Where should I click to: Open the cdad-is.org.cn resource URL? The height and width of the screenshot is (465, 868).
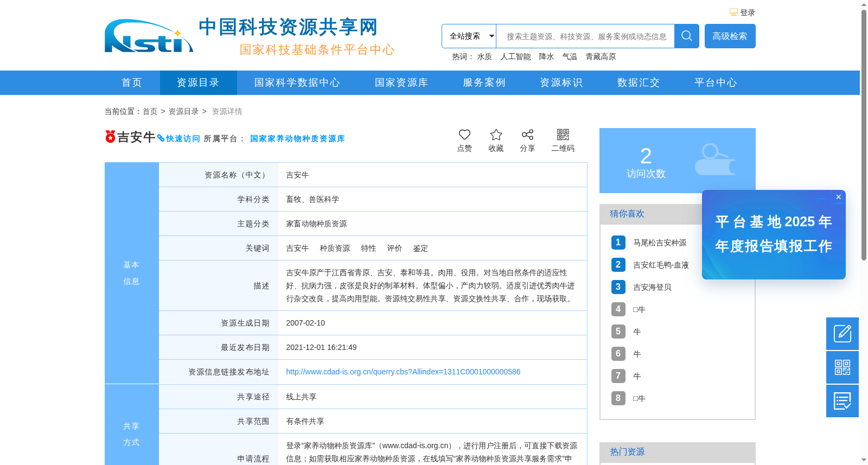pos(403,372)
